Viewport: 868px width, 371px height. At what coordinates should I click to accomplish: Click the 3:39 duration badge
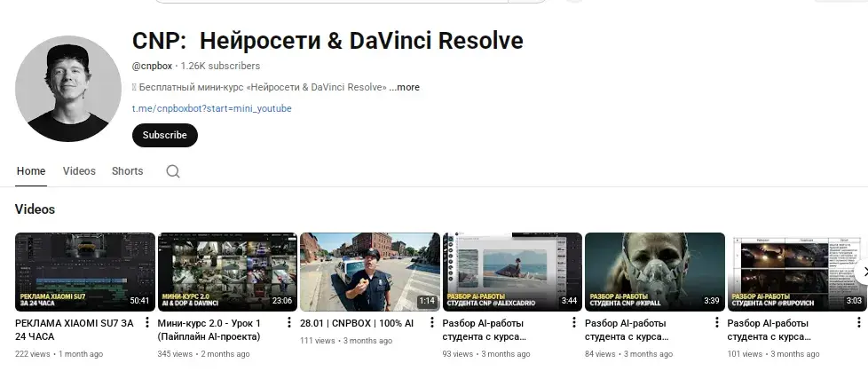point(711,301)
